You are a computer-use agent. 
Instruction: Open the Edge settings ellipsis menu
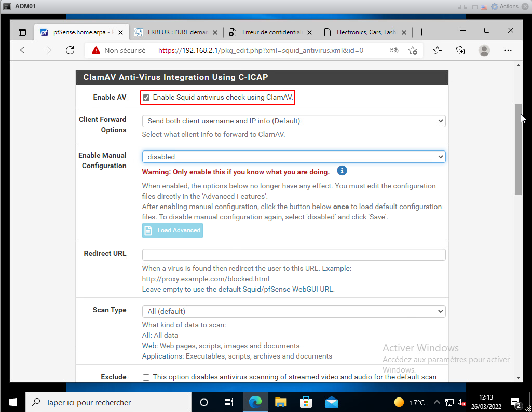click(x=508, y=50)
